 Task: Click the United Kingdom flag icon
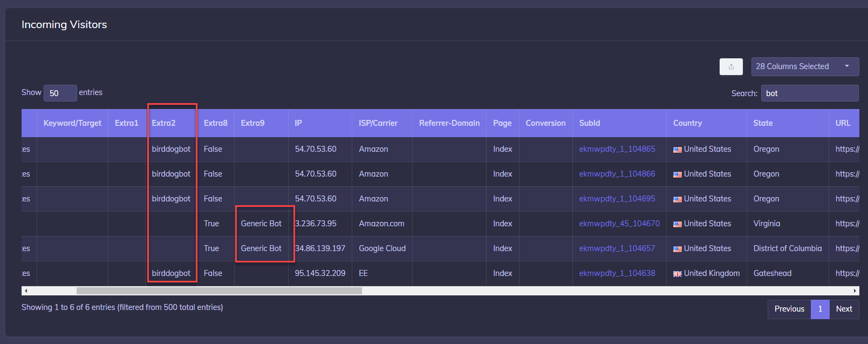point(677,274)
